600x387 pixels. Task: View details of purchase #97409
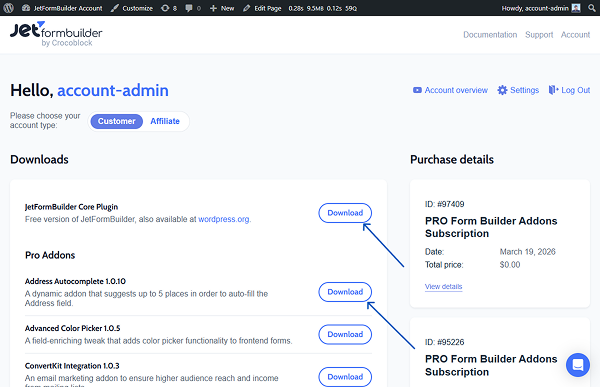pyautogui.click(x=443, y=287)
